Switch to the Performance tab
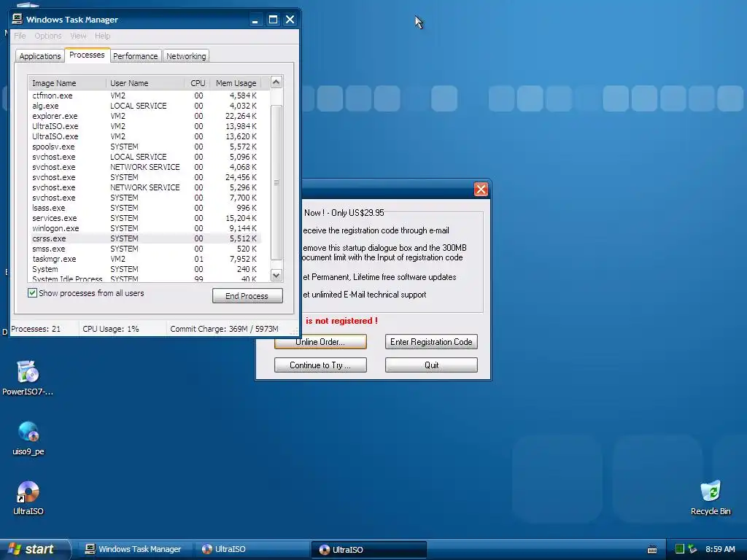The image size is (747, 560). (135, 55)
